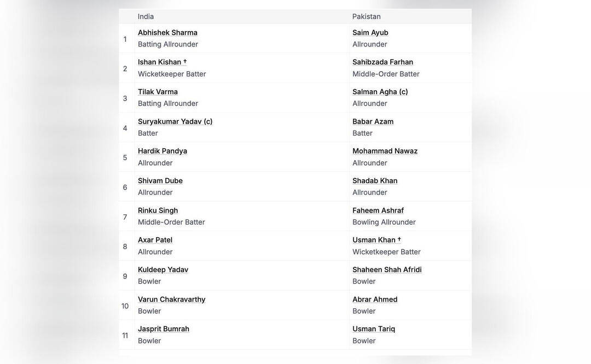
Task: Open the Shivam Dube player link
Action: pos(160,180)
